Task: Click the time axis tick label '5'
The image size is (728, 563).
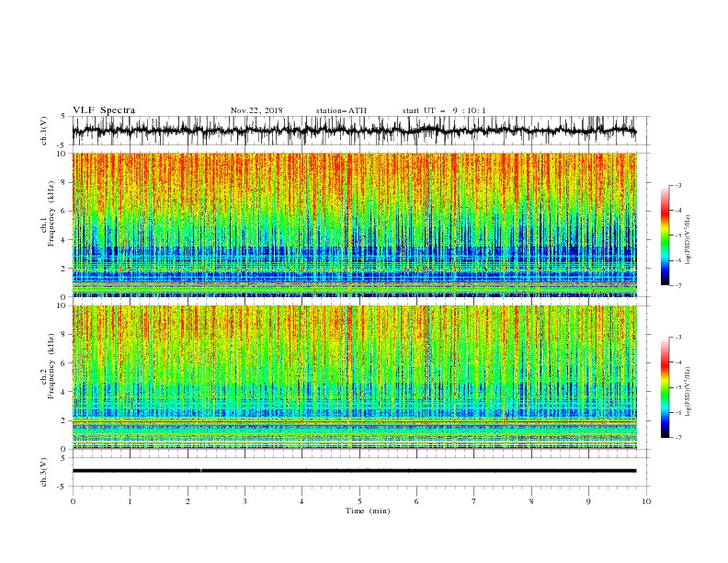Action: coord(359,501)
